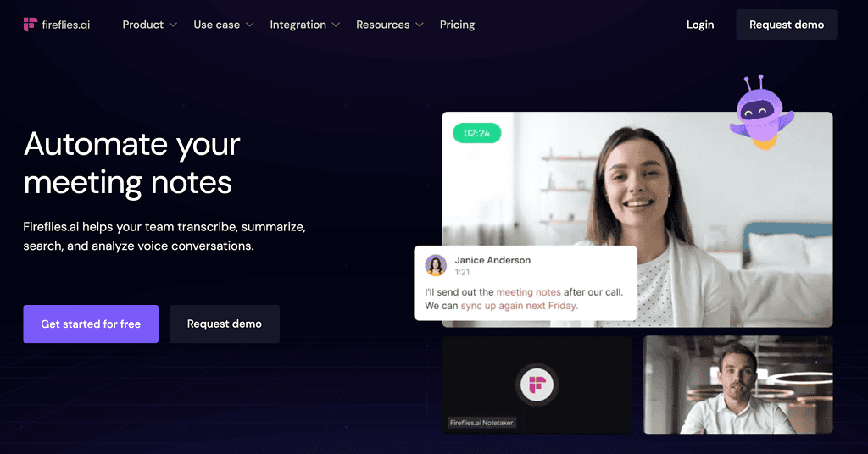Click the 'sync up again next Friday' text
868x454 pixels.
click(x=520, y=306)
